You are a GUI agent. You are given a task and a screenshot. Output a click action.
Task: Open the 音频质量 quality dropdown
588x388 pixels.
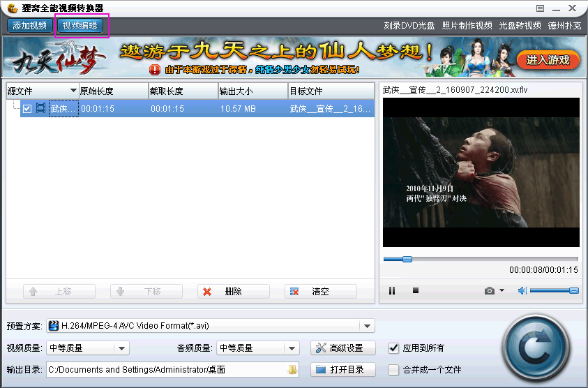pos(292,348)
